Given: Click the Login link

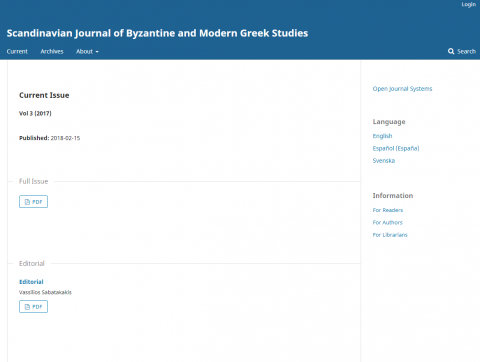Looking at the screenshot, I should tap(468, 4).
